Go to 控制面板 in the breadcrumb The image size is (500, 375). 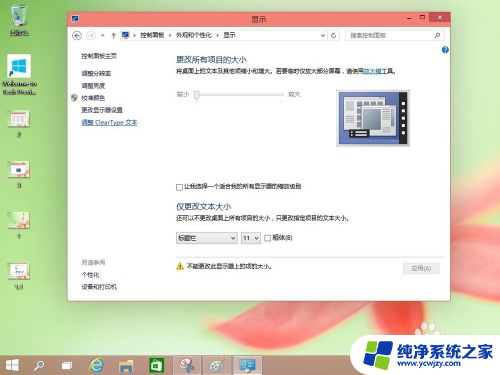click(152, 35)
